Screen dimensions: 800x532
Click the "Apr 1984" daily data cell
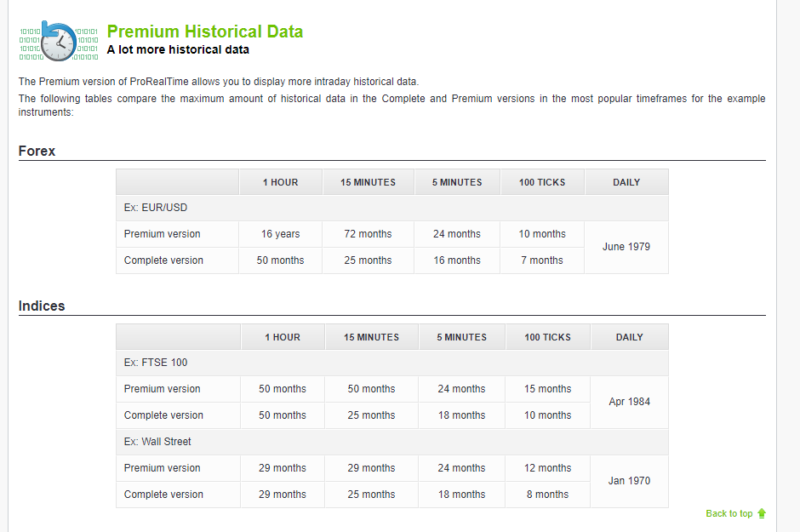click(629, 402)
